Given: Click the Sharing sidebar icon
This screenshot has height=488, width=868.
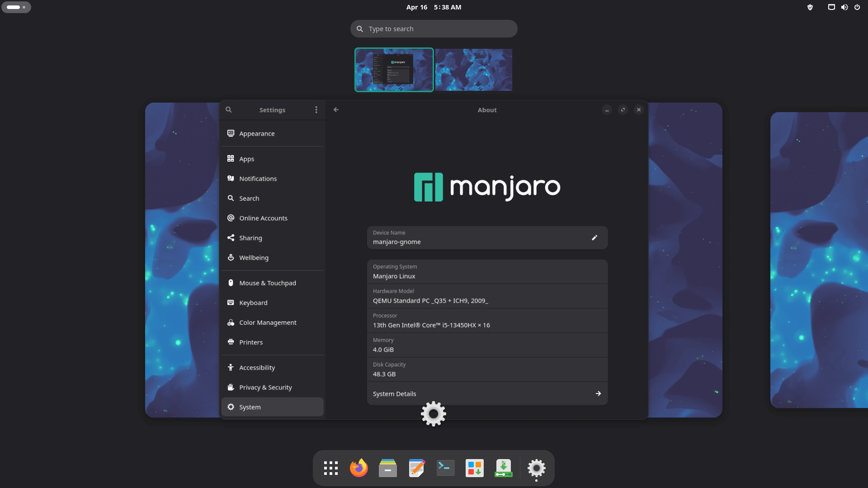Looking at the screenshot, I should point(231,238).
